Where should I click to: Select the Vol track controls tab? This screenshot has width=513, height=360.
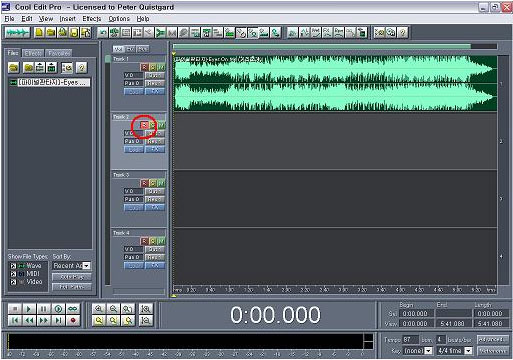[118, 49]
